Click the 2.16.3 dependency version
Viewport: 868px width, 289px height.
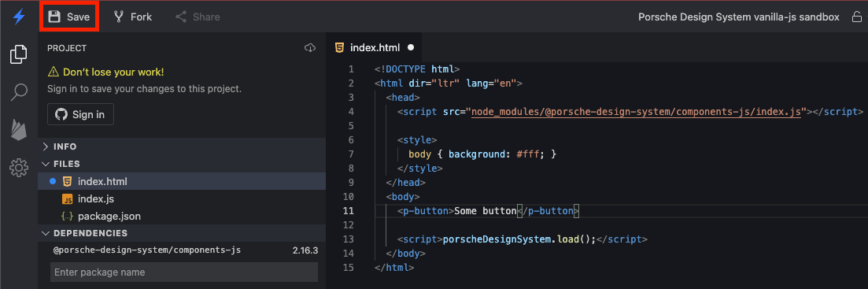[305, 250]
